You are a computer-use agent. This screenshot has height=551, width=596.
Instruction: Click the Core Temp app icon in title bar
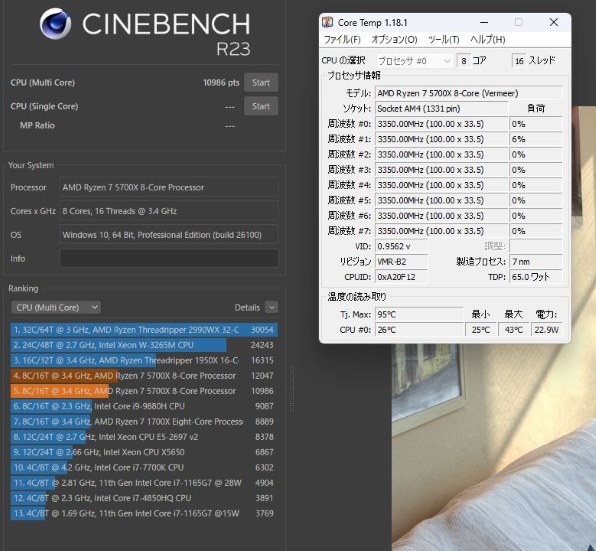[328, 22]
